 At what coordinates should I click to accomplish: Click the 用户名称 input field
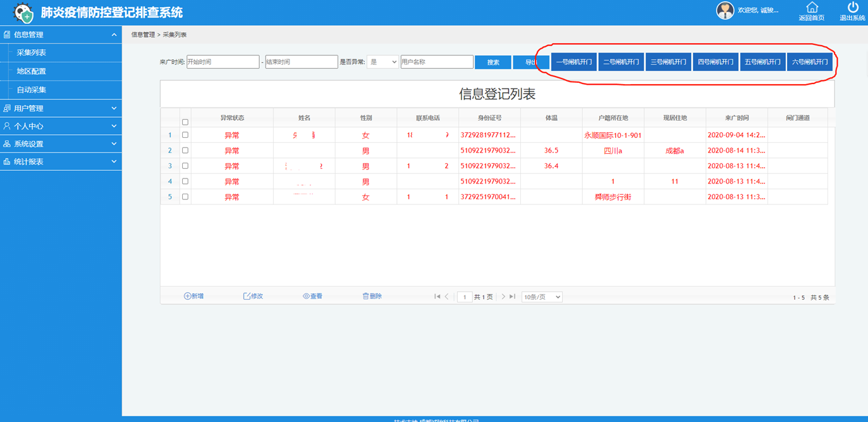pyautogui.click(x=437, y=62)
